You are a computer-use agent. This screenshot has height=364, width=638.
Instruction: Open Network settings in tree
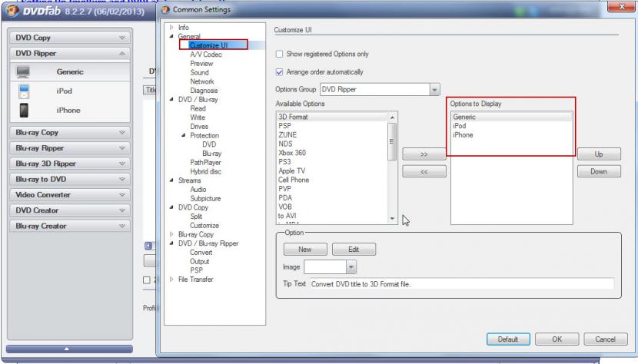202,81
